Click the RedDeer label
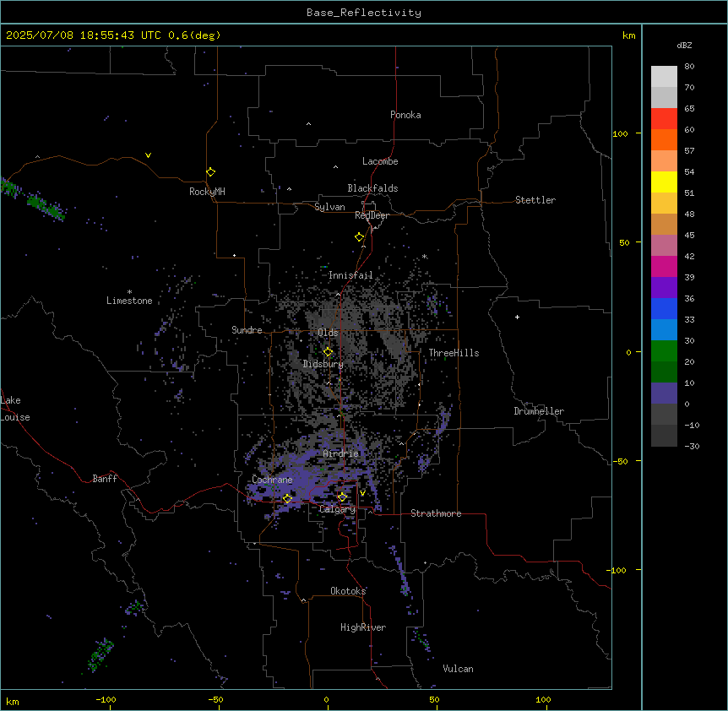Screen dimensions: 728x711 click(372, 215)
